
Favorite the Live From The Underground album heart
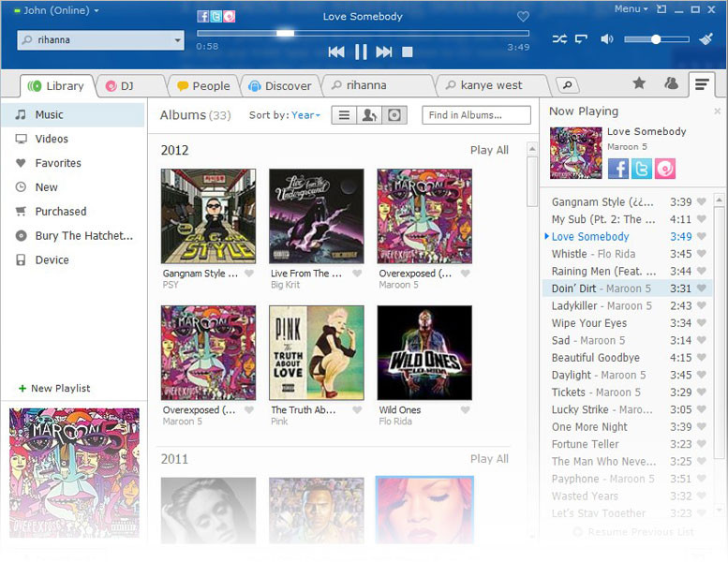(357, 274)
